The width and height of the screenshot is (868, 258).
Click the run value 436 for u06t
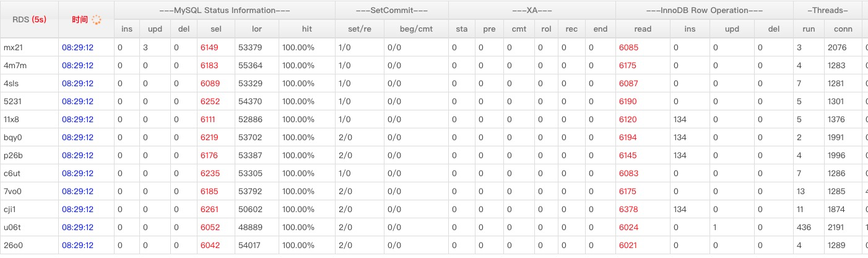pyautogui.click(x=803, y=227)
